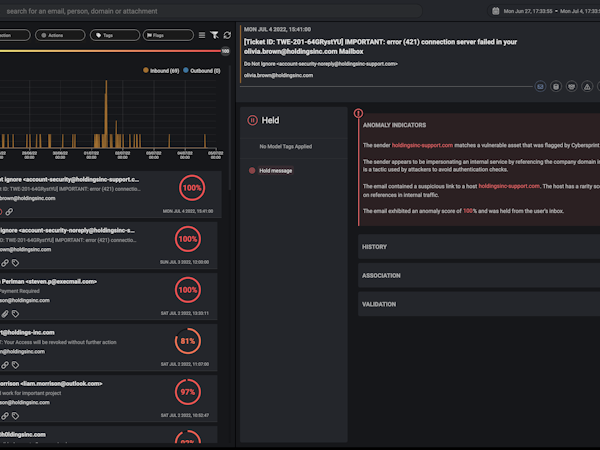Click the tall inbound spike in the chart
600x450 pixels.
tap(106, 114)
